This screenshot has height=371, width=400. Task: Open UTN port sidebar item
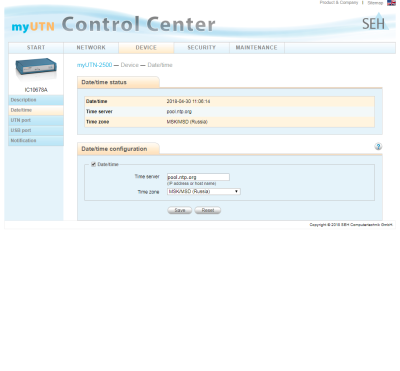pos(36,120)
